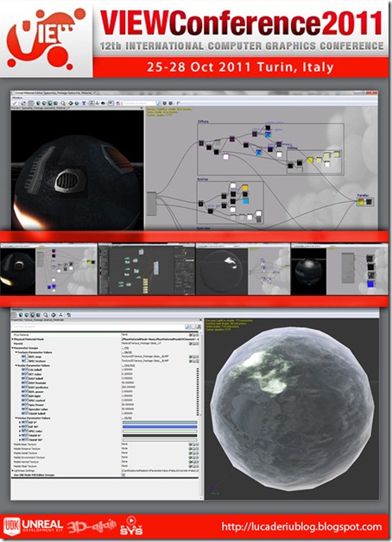Toggle the SPEC color parameter checkbox
Image resolution: width=392 pixels, height=542 pixels.
click(x=25, y=431)
